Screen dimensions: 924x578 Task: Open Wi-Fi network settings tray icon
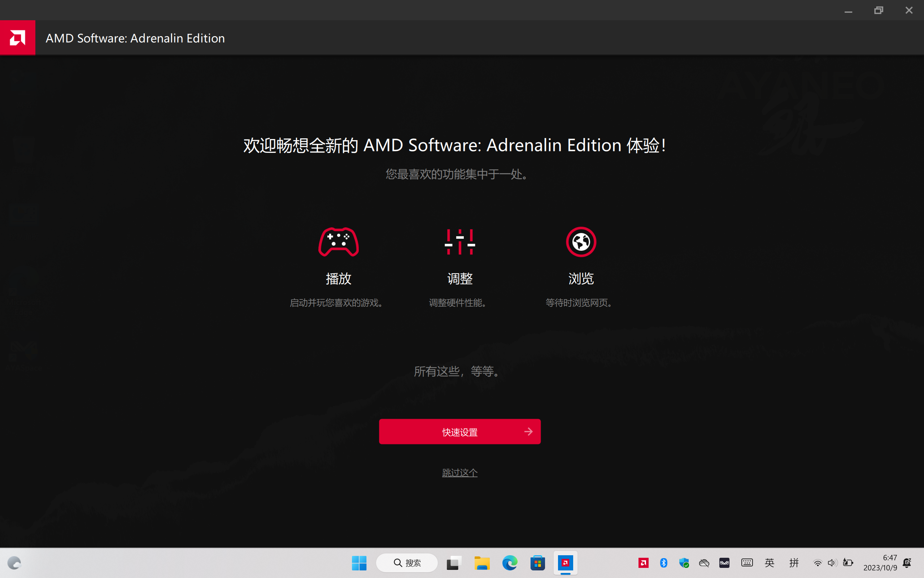coord(818,563)
